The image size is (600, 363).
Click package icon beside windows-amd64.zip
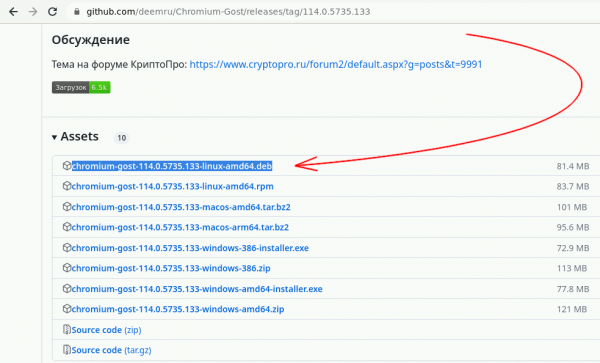pyautogui.click(x=67, y=309)
